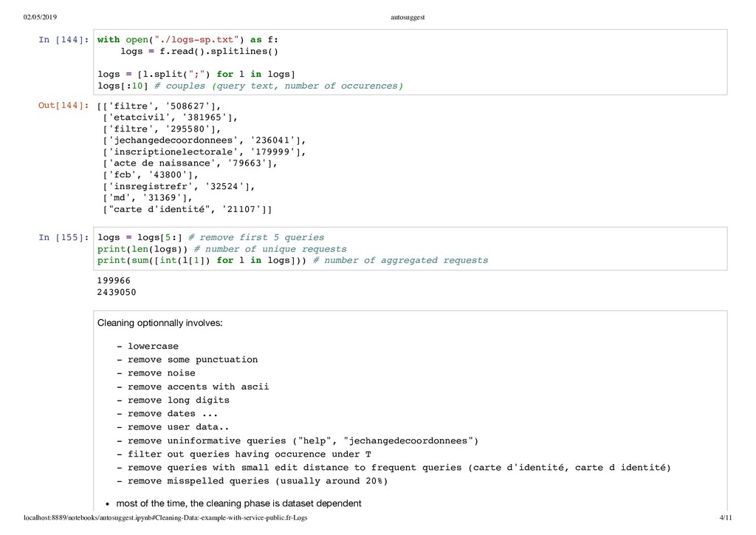Click the page number 4/11
756x535 pixels.
[x=726, y=517]
